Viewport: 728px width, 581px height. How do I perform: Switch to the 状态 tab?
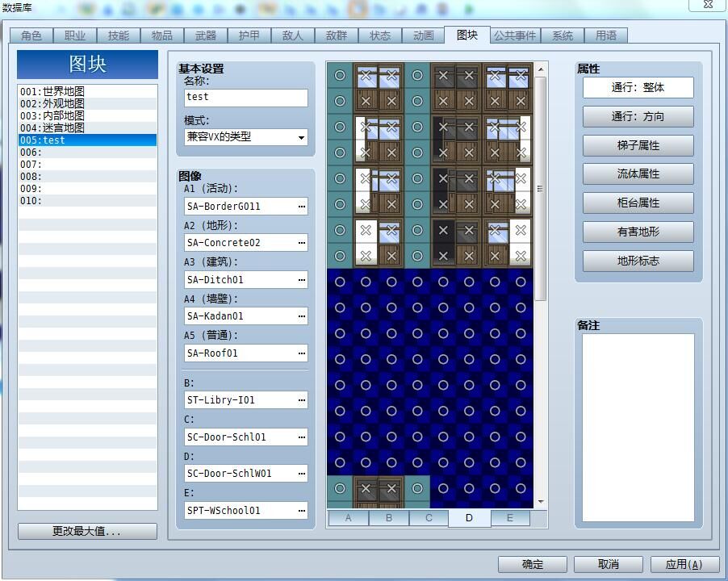point(380,36)
